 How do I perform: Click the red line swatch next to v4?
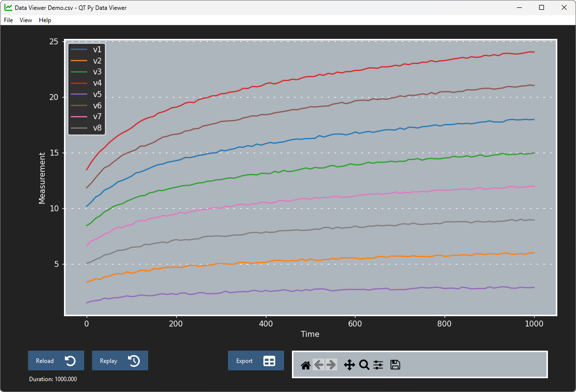pos(79,83)
